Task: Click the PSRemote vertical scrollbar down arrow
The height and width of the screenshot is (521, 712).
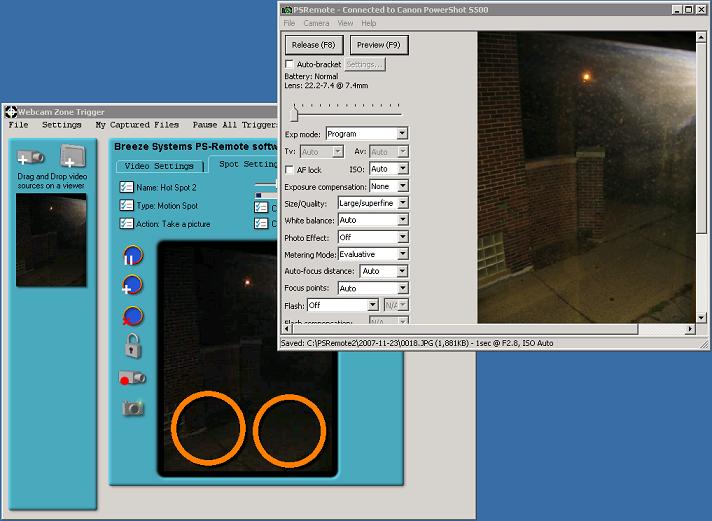Action: [x=701, y=318]
